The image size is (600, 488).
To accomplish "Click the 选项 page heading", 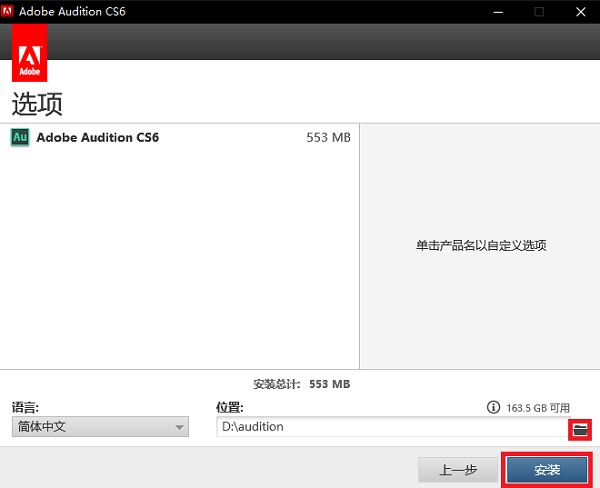I will point(37,104).
